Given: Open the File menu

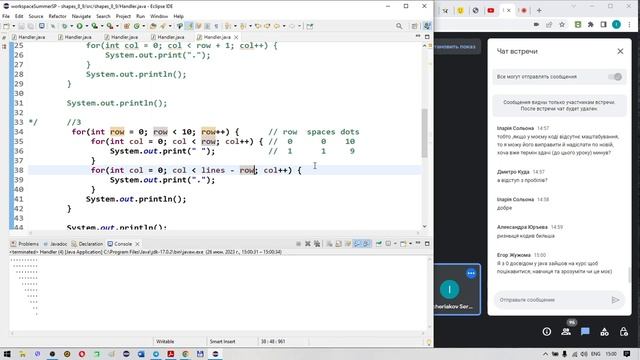Looking at the screenshot, I should coord(6,16).
